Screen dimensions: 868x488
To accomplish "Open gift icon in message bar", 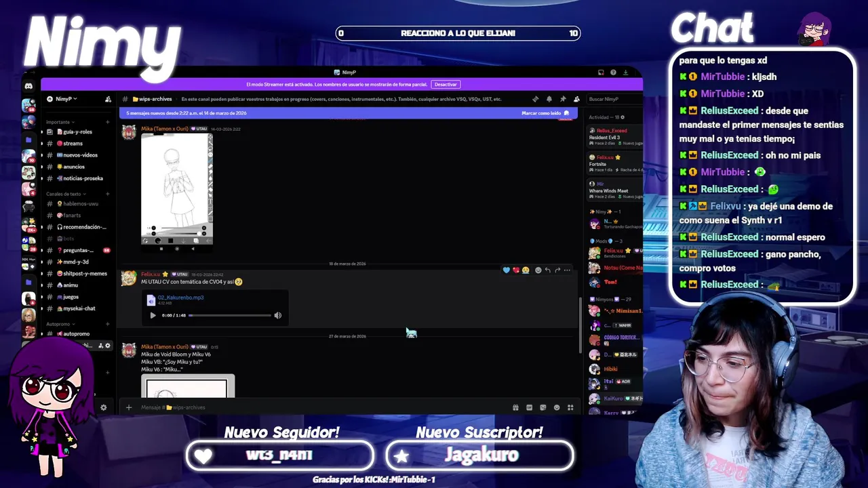I will point(515,407).
